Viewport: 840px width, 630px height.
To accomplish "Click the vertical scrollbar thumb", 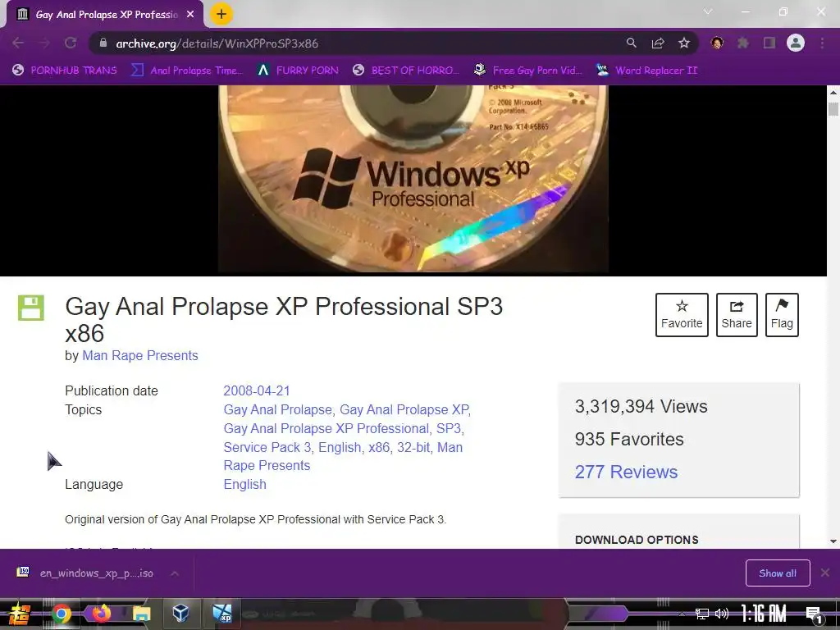I will coord(833,108).
